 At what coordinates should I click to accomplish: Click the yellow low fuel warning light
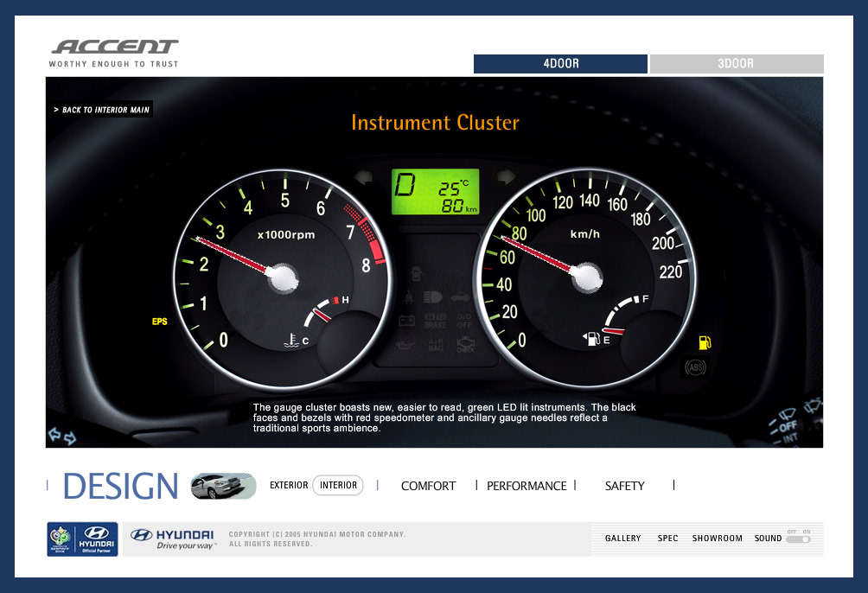pos(705,342)
